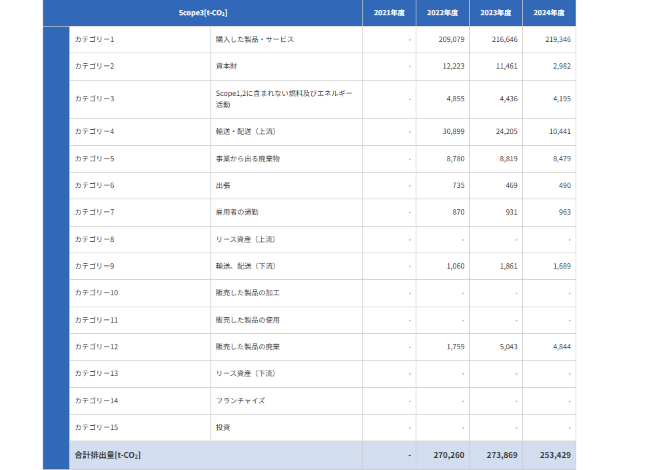This screenshot has height=470, width=645.
Task: Click value 11,461 in the table
Action: click(x=507, y=66)
